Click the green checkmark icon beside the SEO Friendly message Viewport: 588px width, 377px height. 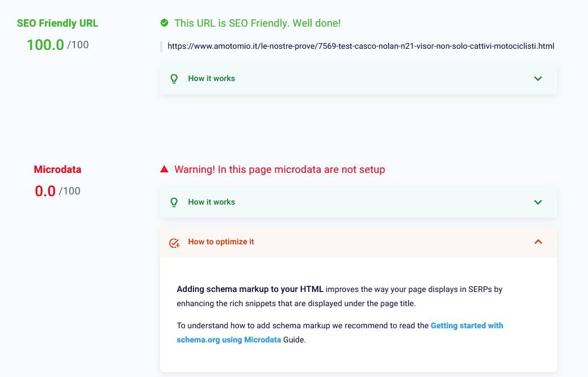[x=164, y=23]
